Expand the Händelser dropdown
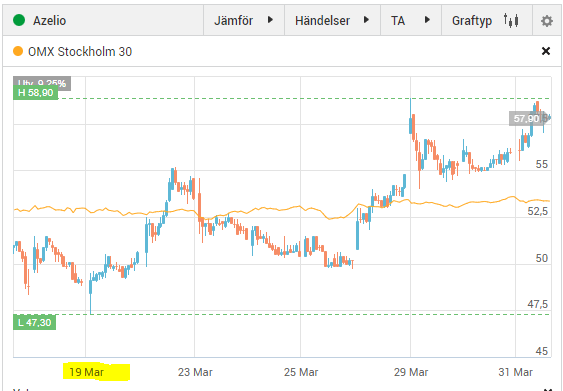 332,20
